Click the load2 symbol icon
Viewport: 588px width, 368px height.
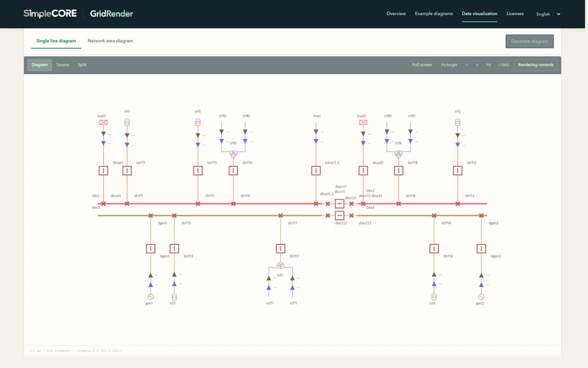tap(363, 123)
